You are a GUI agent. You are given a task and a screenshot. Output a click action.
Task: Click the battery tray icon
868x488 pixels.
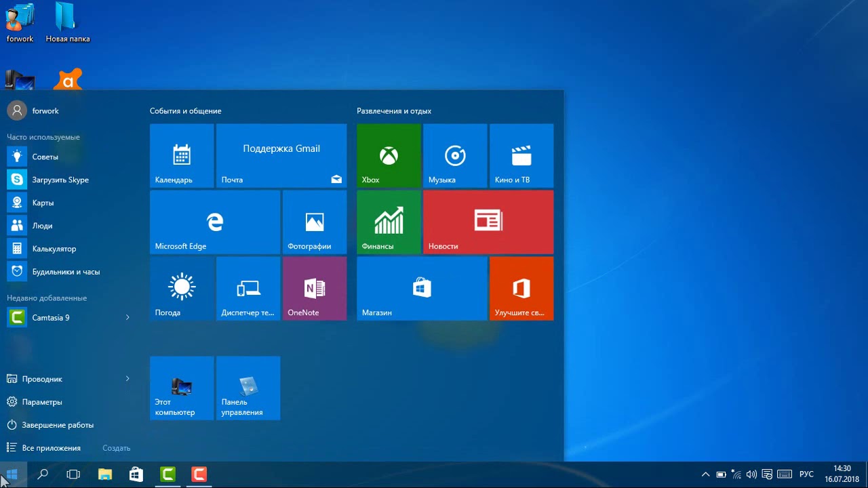(722, 474)
